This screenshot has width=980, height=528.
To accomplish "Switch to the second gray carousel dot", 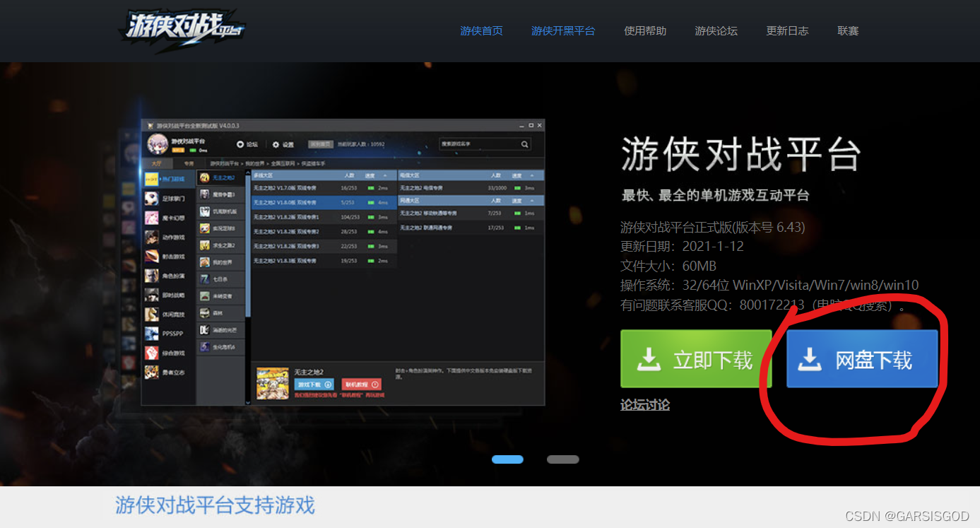I will tap(562, 459).
